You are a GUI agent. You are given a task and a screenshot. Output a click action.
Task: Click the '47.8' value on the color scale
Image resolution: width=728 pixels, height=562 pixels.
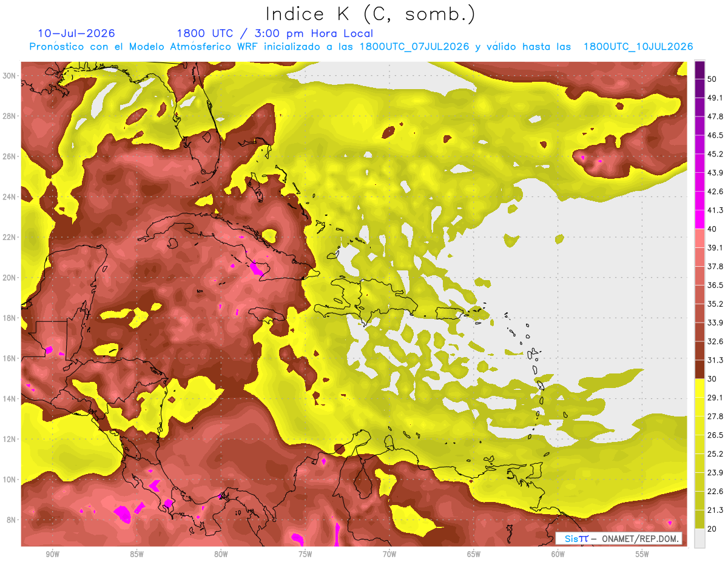coord(715,116)
